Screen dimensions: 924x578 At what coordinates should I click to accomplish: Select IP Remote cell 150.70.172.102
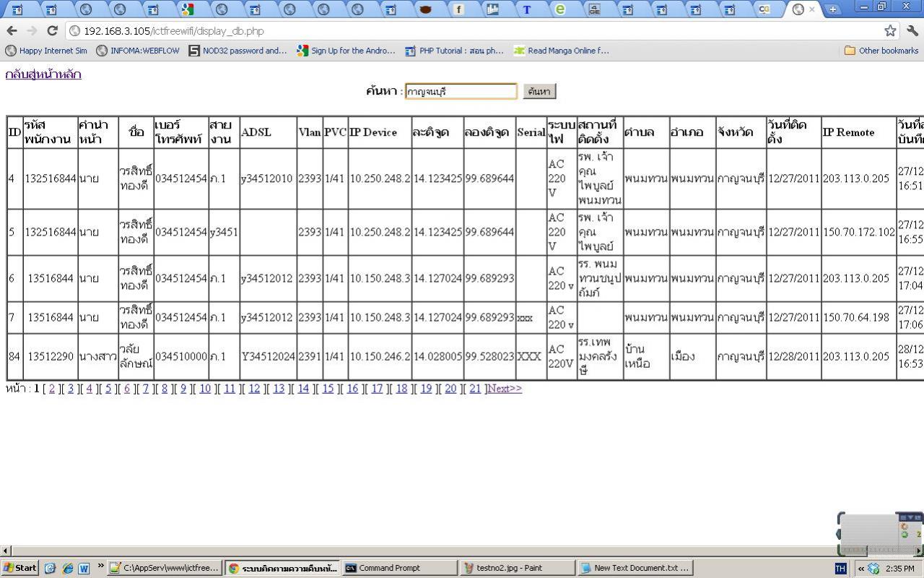pyautogui.click(x=858, y=232)
